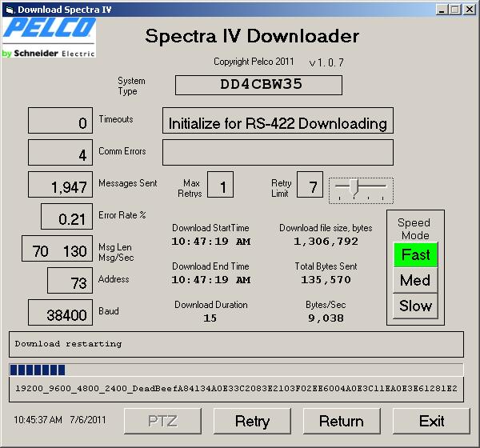
Task: Click the Download restarting message box
Action: 236,344
